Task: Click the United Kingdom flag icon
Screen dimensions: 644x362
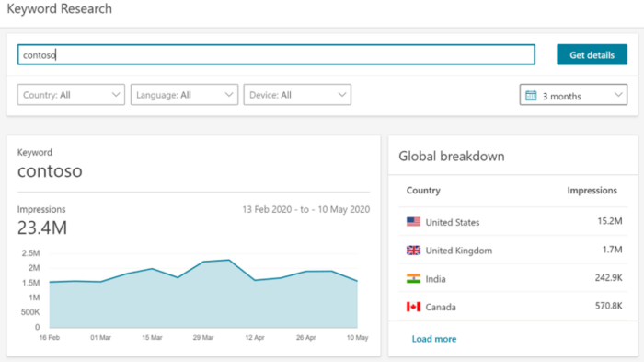Action: 413,251
